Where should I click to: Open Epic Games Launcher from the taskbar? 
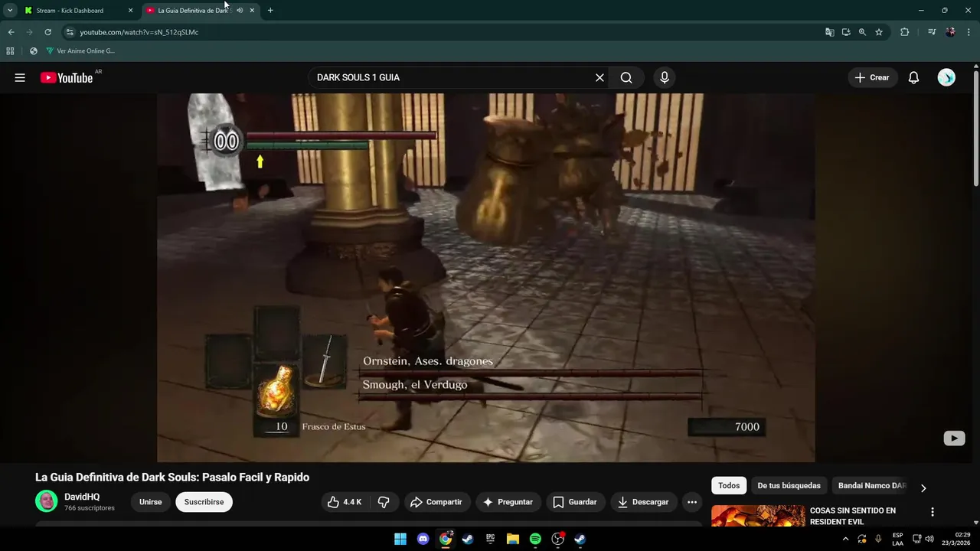click(x=490, y=539)
